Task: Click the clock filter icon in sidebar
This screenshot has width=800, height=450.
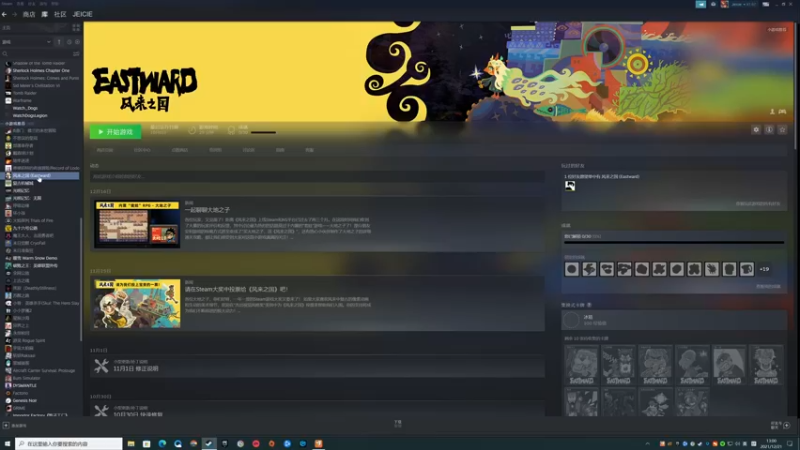Action: pos(69,42)
